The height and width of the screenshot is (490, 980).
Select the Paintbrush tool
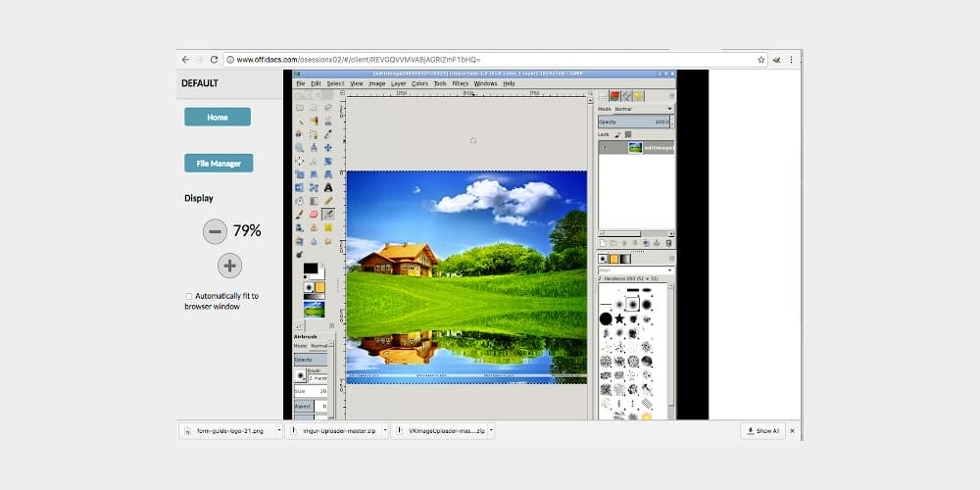point(299,215)
